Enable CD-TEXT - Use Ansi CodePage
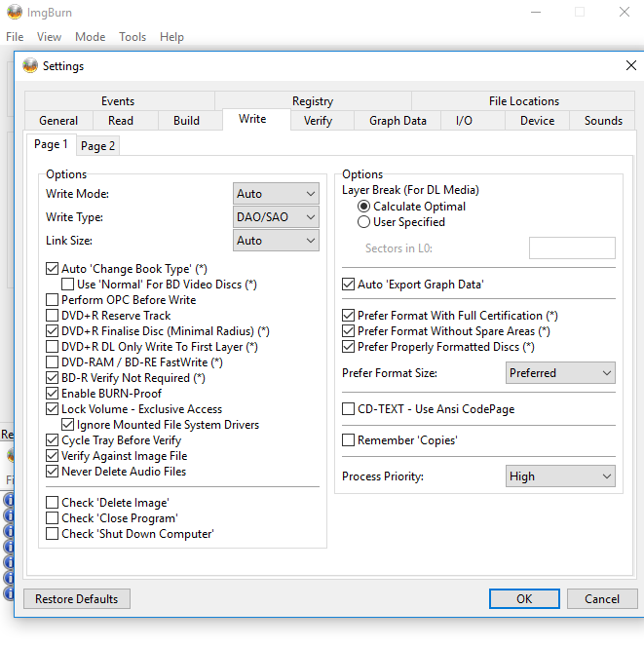644x647 pixels. (x=348, y=409)
